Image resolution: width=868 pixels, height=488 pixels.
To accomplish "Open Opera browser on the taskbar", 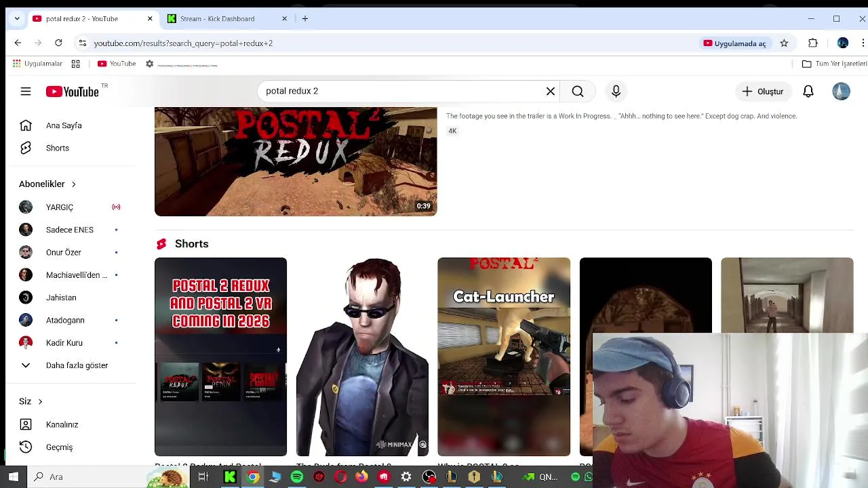I will 340,477.
